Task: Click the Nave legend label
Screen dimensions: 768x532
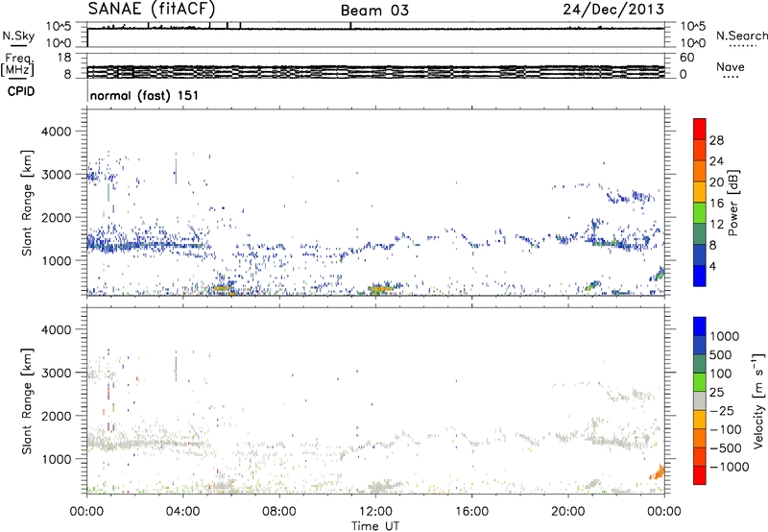Action: [x=731, y=66]
